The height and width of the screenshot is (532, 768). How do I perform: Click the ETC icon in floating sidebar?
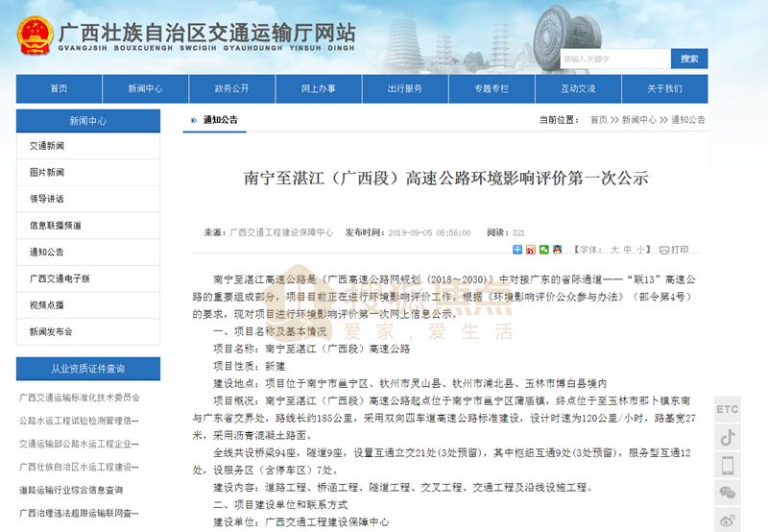coord(728,409)
